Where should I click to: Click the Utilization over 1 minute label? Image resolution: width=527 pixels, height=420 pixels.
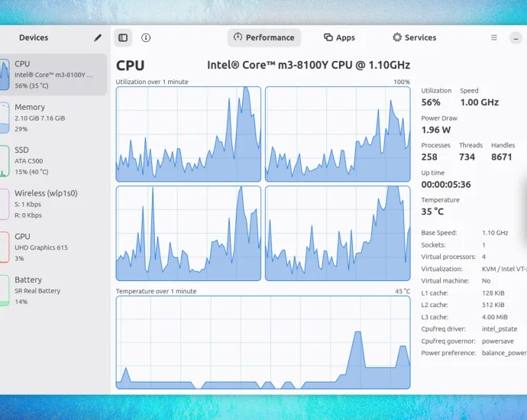pyautogui.click(x=152, y=82)
